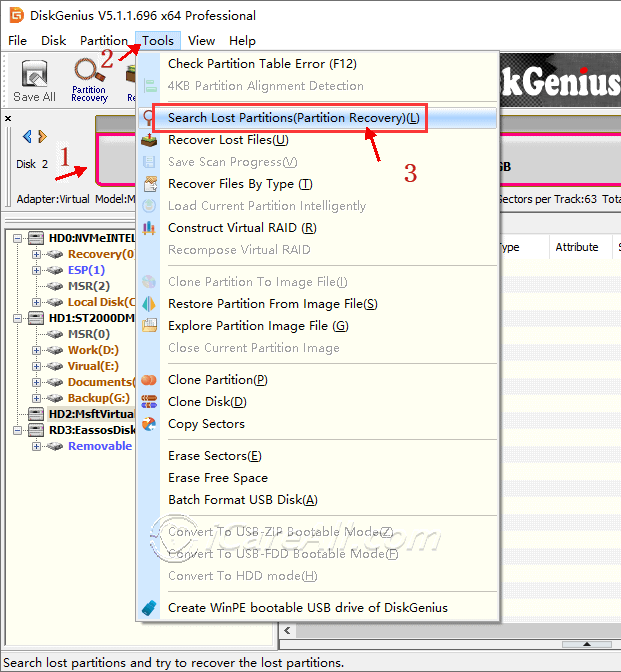Expand the Local Disk(C:) node
The width and height of the screenshot is (621, 672).
(36, 302)
